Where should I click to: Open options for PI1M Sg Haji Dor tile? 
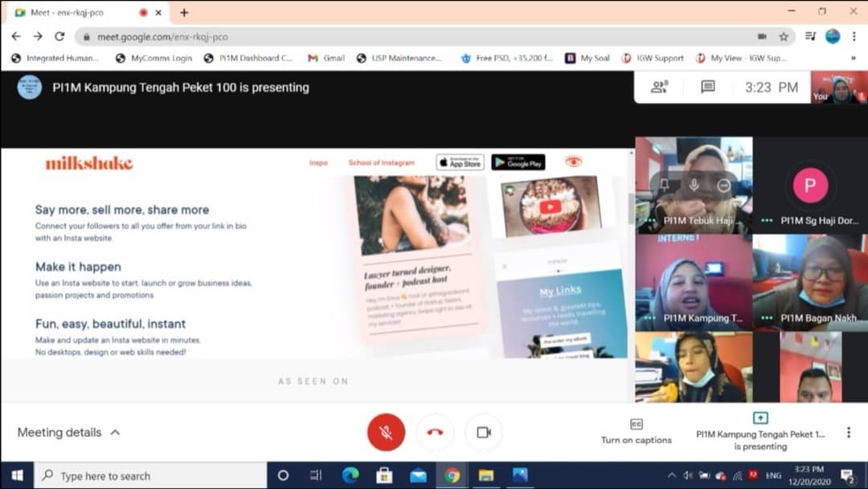[767, 221]
